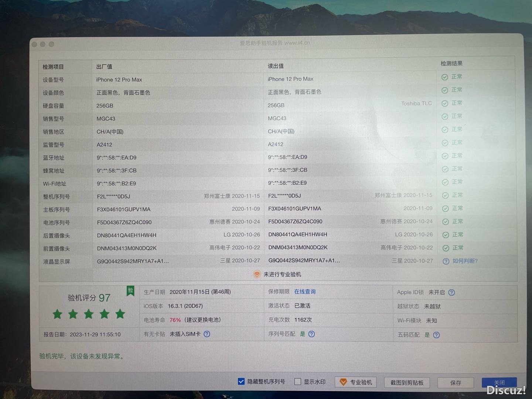Click the 正常 check icon for 整机序列号
This screenshot has width=532, height=399.
click(x=445, y=195)
